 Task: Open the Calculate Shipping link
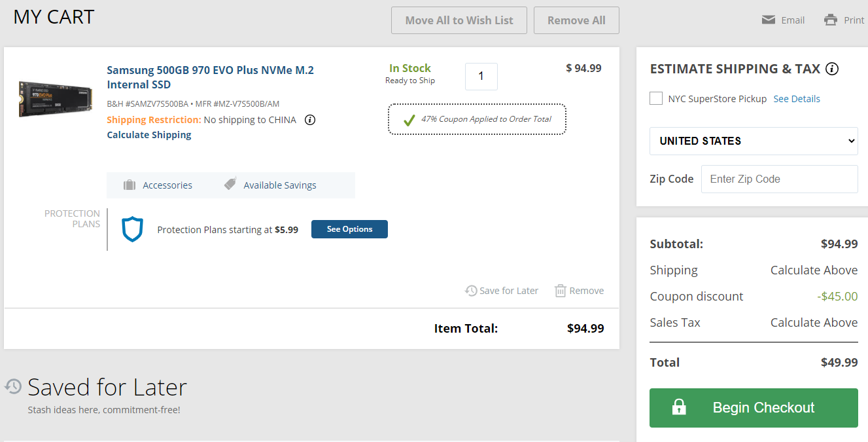point(149,135)
